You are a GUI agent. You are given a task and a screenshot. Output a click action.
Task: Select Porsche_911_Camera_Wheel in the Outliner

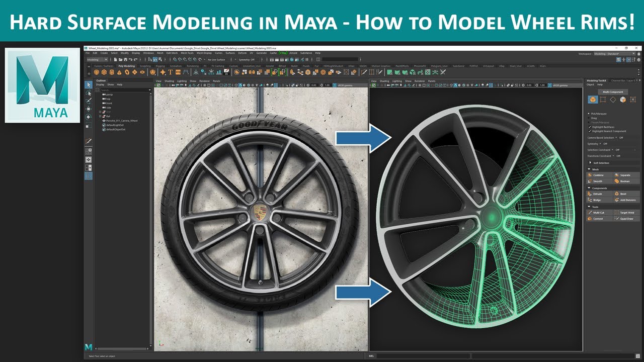122,121
